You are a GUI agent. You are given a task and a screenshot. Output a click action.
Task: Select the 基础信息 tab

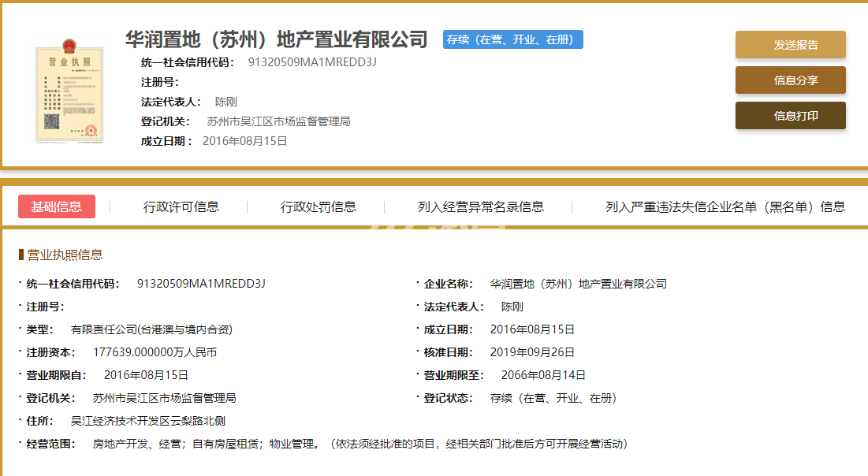(57, 206)
